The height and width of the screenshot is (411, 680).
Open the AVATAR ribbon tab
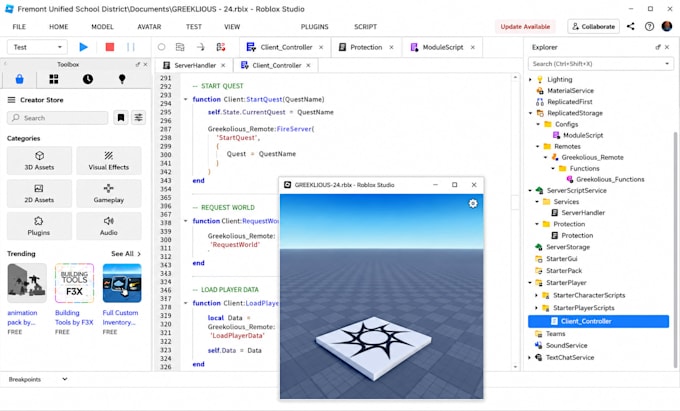pyautogui.click(x=149, y=27)
